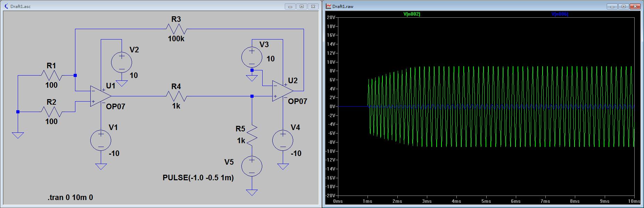The width and height of the screenshot is (644, 208).
Task: Click the ground symbol on the R1/R2 side
Action: point(18,135)
